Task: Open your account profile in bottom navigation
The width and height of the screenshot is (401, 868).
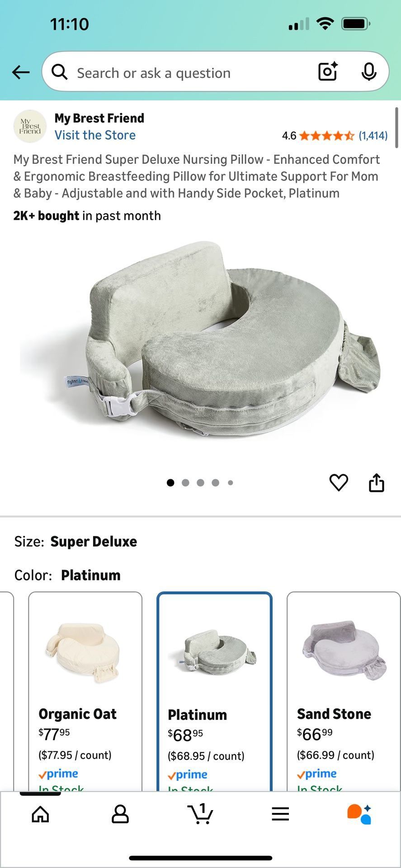Action: click(120, 814)
